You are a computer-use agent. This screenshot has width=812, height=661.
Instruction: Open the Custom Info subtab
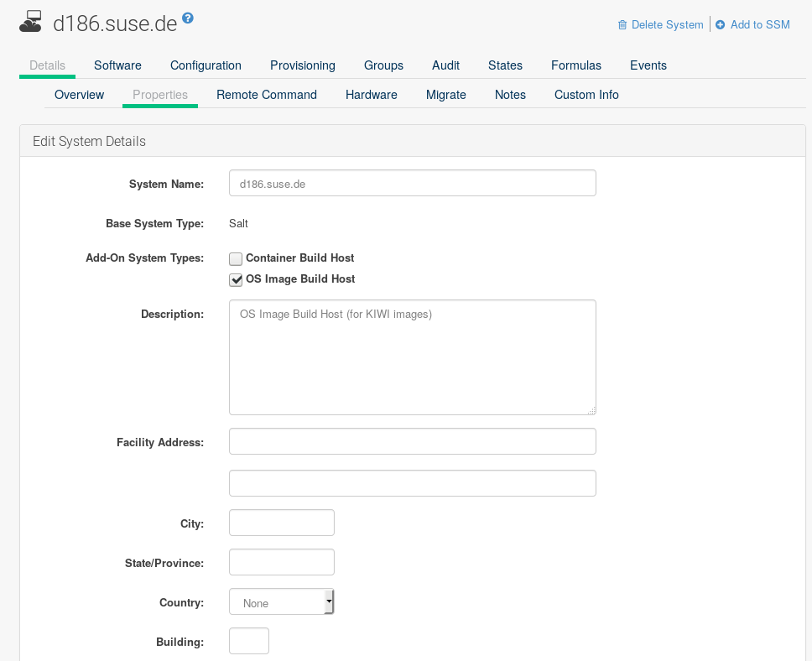tap(586, 95)
